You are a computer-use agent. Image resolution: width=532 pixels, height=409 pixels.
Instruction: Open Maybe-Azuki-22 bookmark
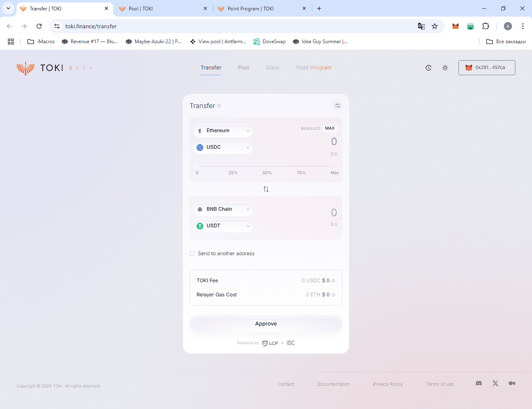(x=154, y=42)
